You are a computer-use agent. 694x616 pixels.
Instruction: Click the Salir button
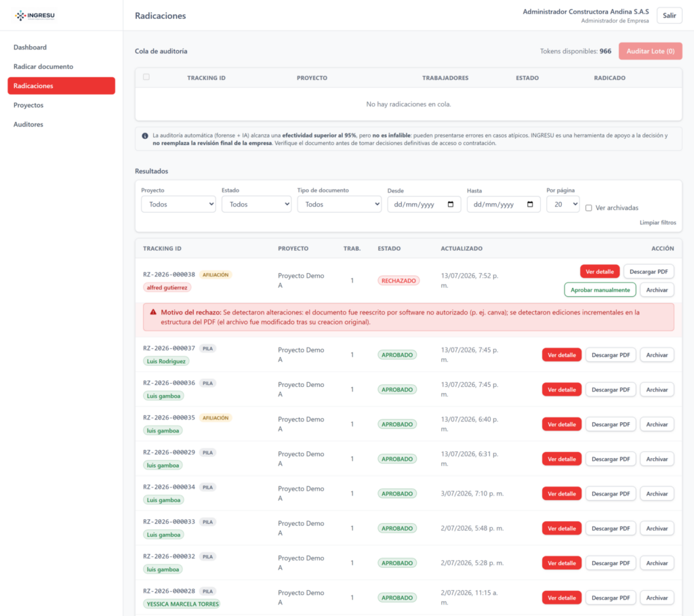[x=669, y=16]
